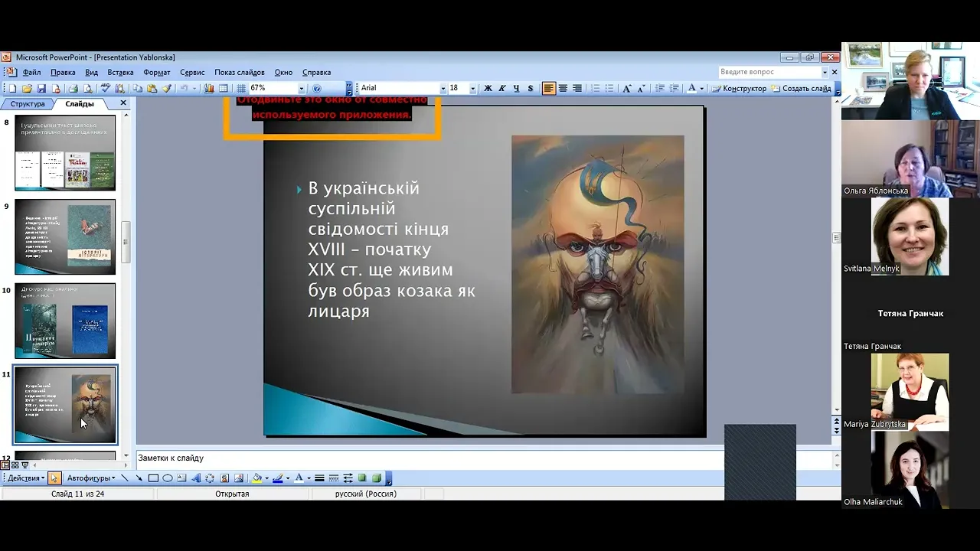Insert a text box with the drawing toolbar icon

point(181,478)
